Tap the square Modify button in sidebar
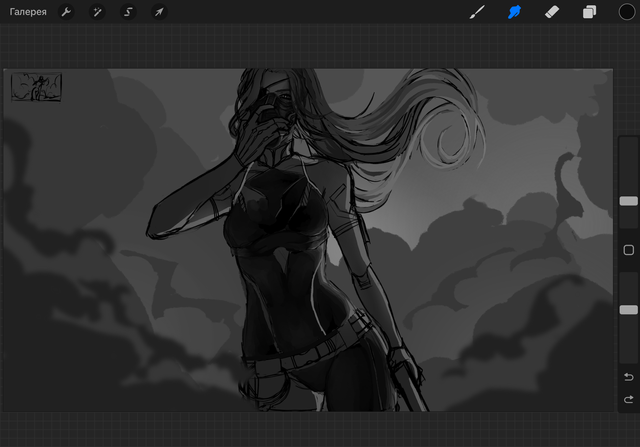Image resolution: width=640 pixels, height=447 pixels. tap(629, 250)
